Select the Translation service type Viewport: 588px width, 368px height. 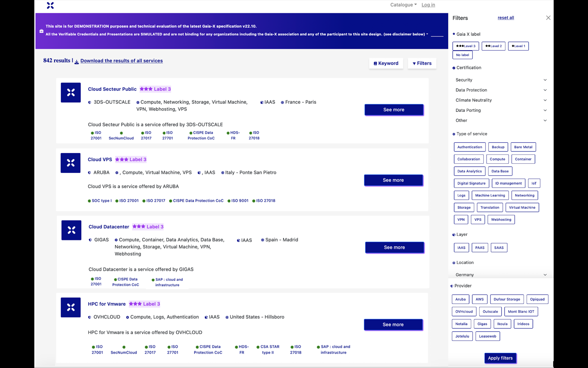pyautogui.click(x=490, y=208)
